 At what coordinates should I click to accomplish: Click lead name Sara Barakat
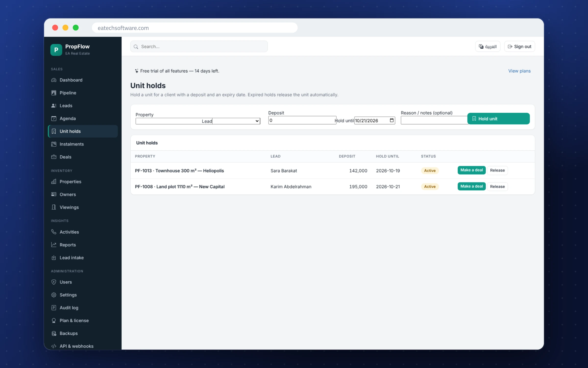point(283,171)
